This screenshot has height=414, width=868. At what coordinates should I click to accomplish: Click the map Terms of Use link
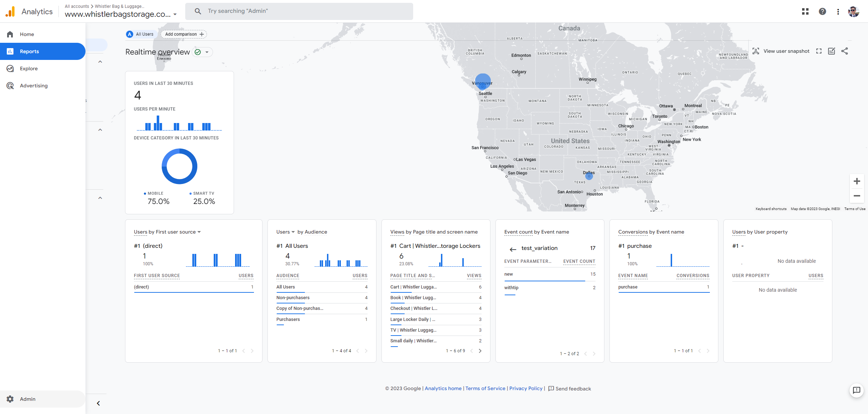855,209
